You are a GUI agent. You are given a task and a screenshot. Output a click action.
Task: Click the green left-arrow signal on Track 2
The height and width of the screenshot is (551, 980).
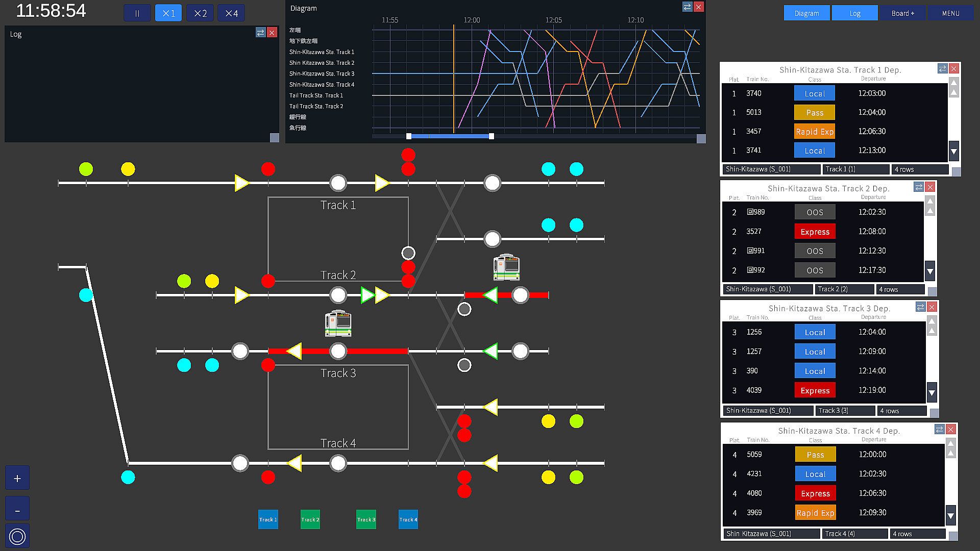[490, 295]
